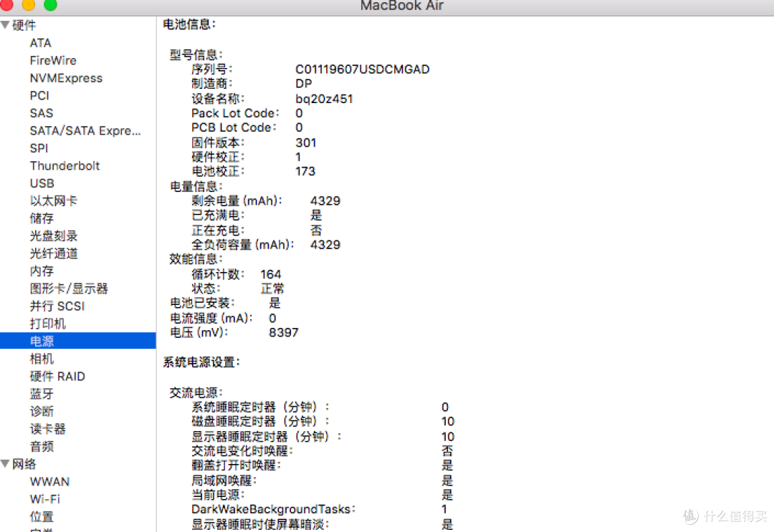
Task: Click the 交流电源 subsection label
Action: pyautogui.click(x=196, y=392)
